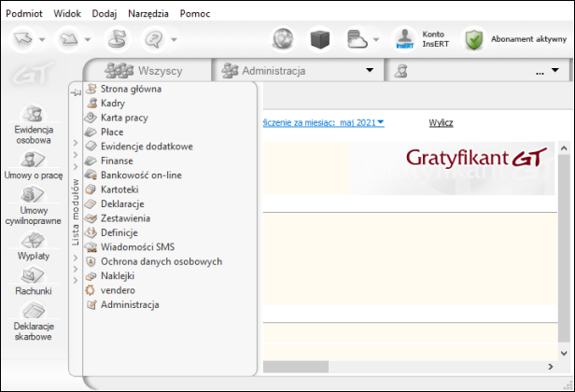The height and width of the screenshot is (392, 575).
Task: Open Umowy o pracę from the sidebar
Action: click(34, 164)
